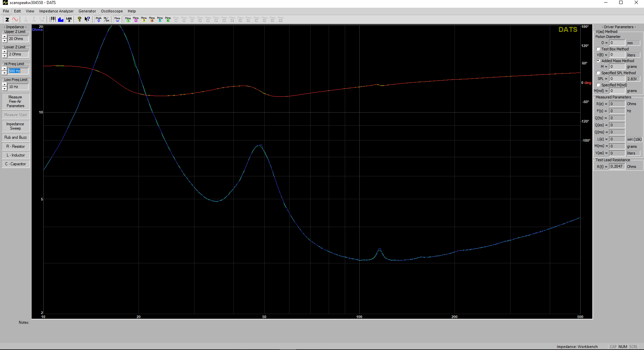Viewport: 644px width, 350px height.
Task: Select the Mem 4 memory slot icon
Action: click(x=152, y=19)
